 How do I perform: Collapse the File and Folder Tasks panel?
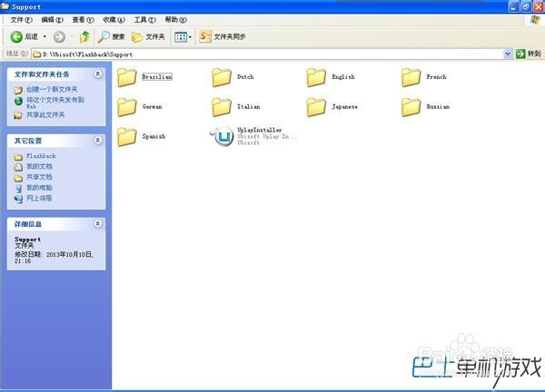tap(98, 74)
